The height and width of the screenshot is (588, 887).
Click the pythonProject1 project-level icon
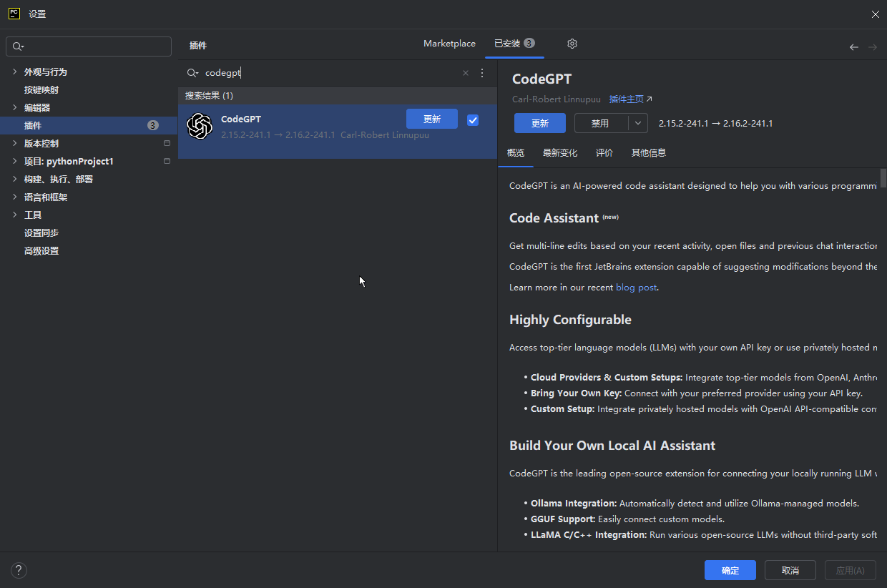pyautogui.click(x=167, y=161)
